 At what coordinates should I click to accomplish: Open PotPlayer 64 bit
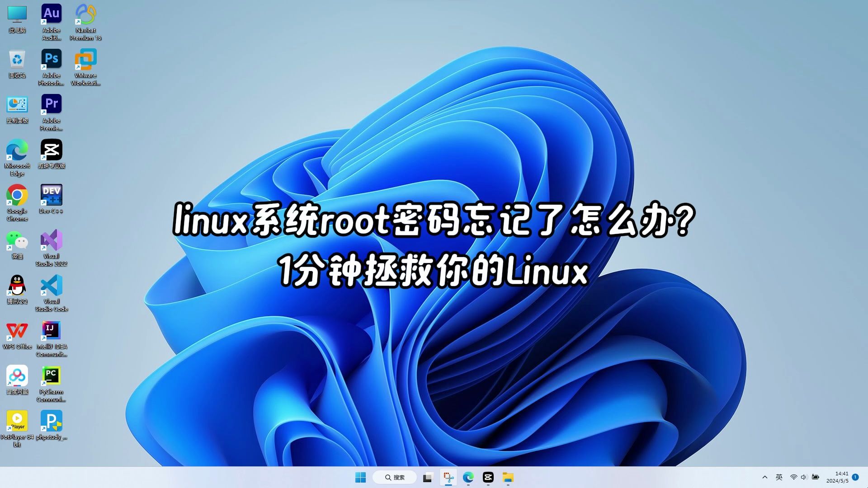(17, 421)
